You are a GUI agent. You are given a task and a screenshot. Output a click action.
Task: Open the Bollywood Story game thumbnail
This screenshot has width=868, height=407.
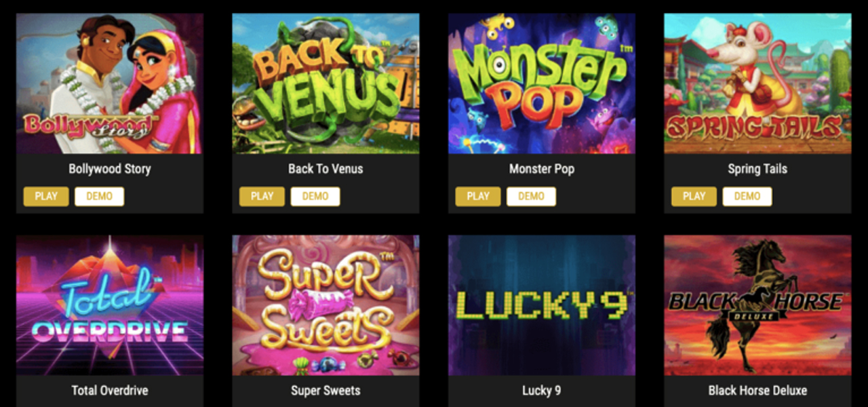pos(110,83)
